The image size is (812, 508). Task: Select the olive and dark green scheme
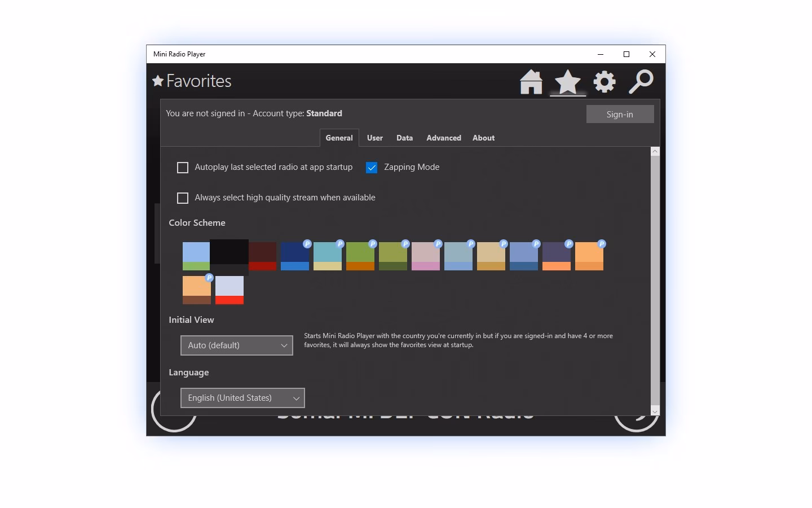coord(393,256)
